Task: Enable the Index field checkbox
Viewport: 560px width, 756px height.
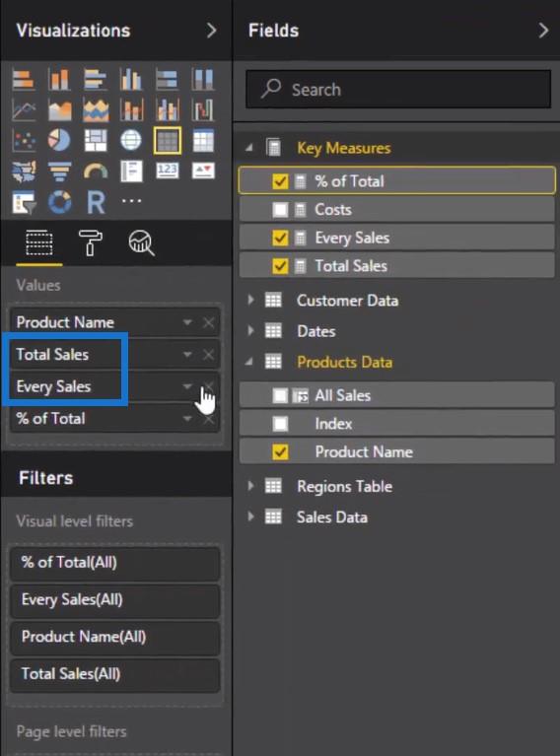Action: [x=280, y=424]
